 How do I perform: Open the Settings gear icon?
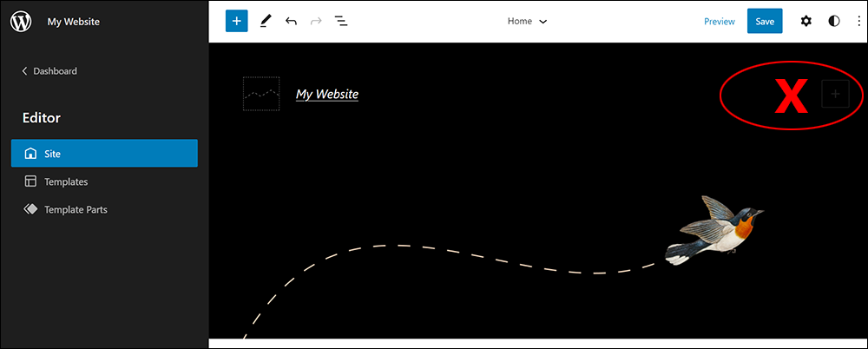coord(806,21)
